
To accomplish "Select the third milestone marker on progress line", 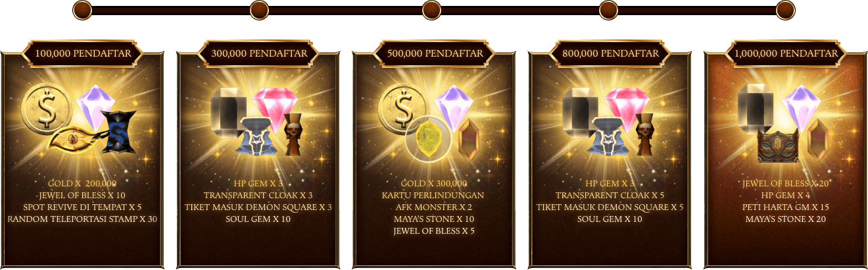I will click(x=431, y=10).
